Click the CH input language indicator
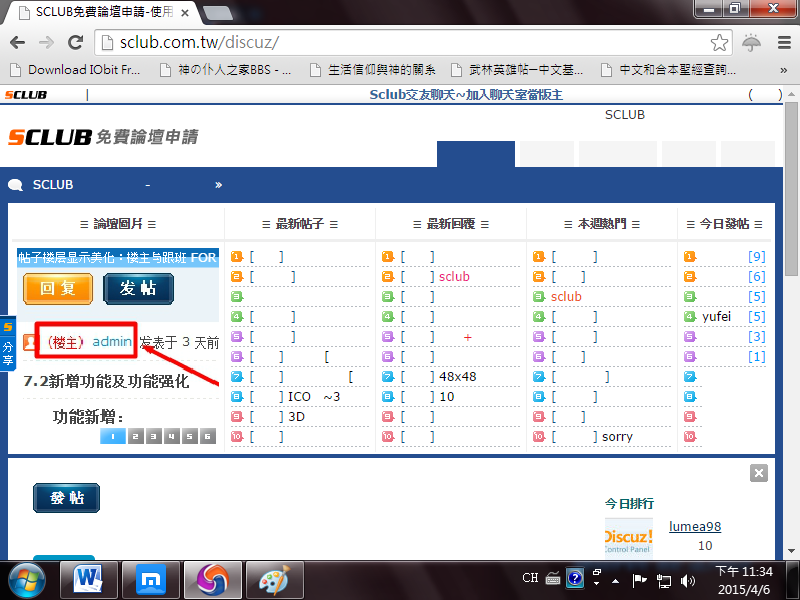The height and width of the screenshot is (600, 800). 530,578
